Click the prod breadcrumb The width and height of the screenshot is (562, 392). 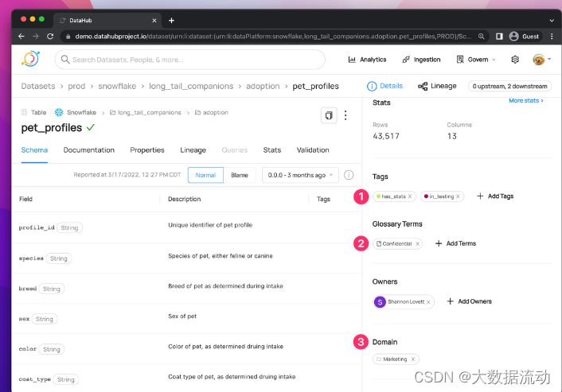point(76,87)
